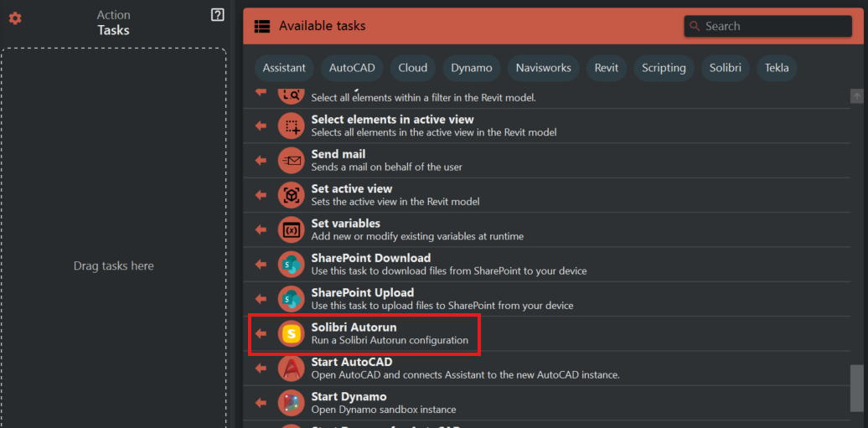Filter tasks by AutoCAD category

click(352, 68)
